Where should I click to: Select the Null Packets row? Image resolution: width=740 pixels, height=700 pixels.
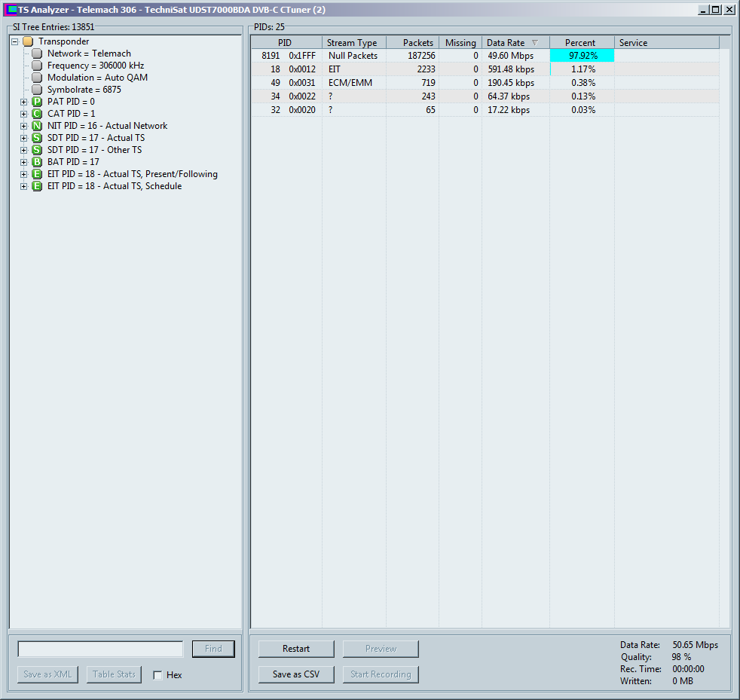[485, 56]
